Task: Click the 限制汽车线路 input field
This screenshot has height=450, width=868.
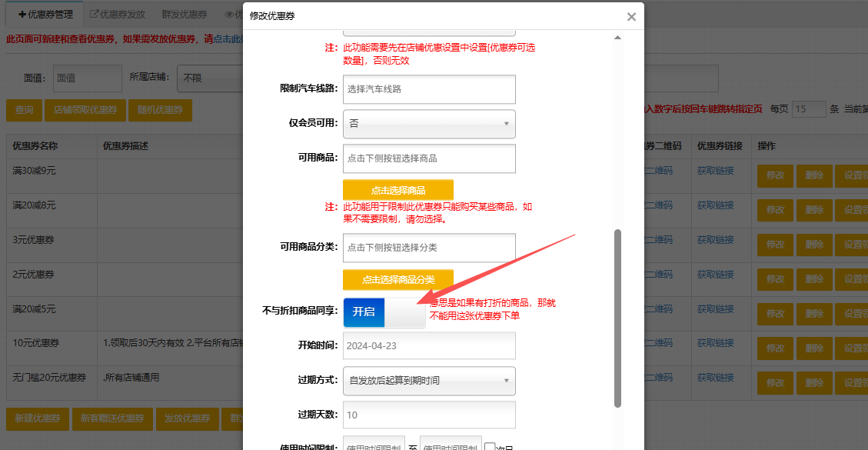Action: click(x=428, y=89)
